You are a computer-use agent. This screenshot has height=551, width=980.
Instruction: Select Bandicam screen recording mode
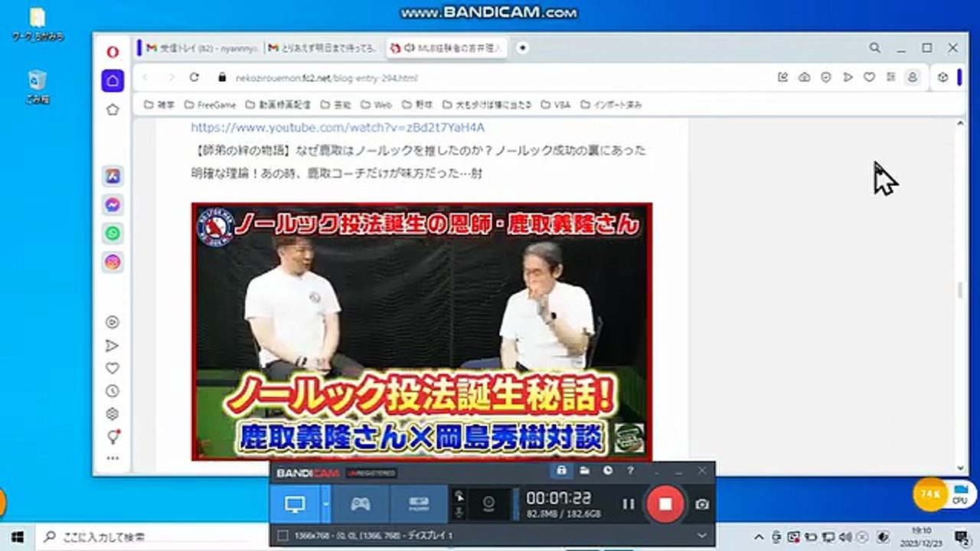point(296,504)
